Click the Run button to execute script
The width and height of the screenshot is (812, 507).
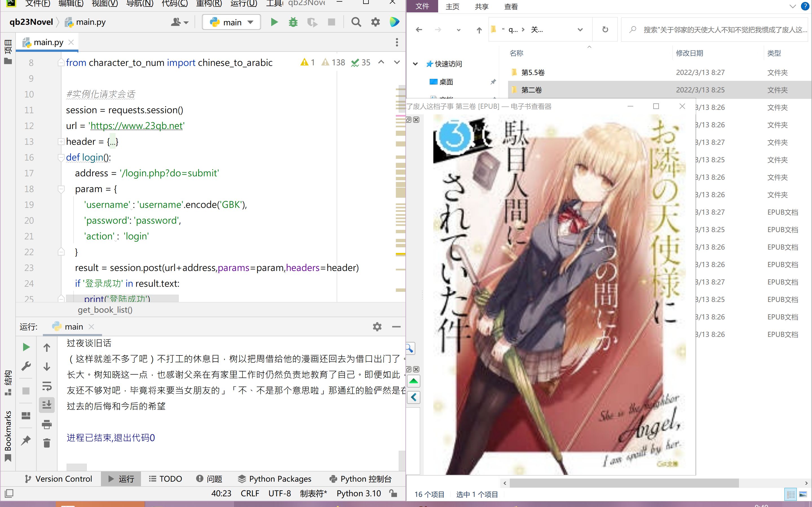point(273,22)
